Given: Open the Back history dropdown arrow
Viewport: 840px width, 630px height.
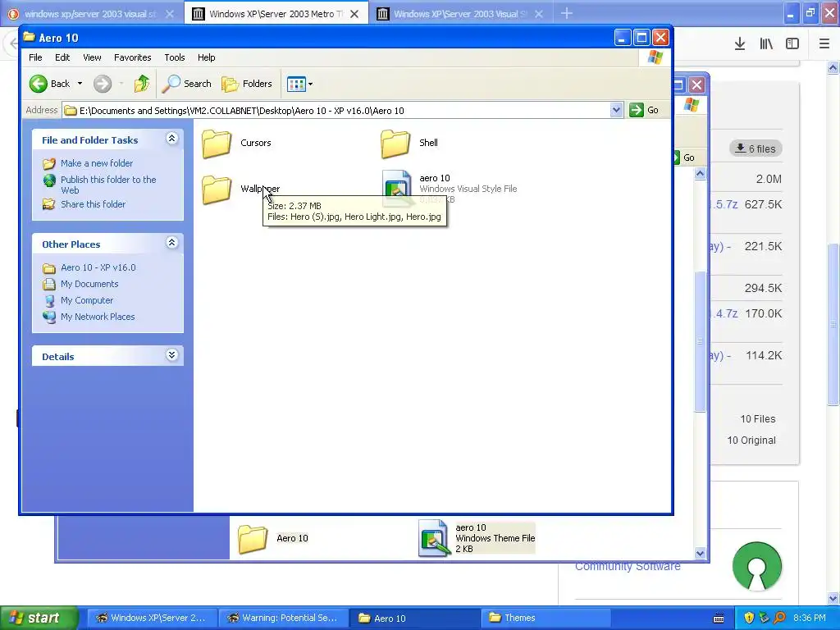Looking at the screenshot, I should [80, 84].
